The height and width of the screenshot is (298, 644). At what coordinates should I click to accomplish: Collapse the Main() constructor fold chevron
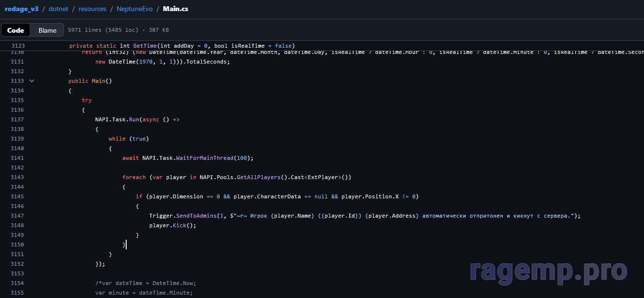click(x=32, y=81)
